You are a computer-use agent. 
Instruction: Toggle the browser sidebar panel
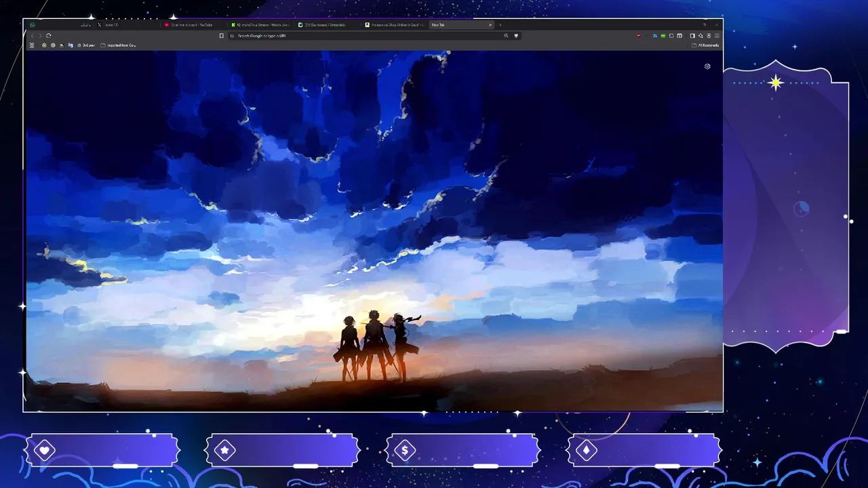692,36
